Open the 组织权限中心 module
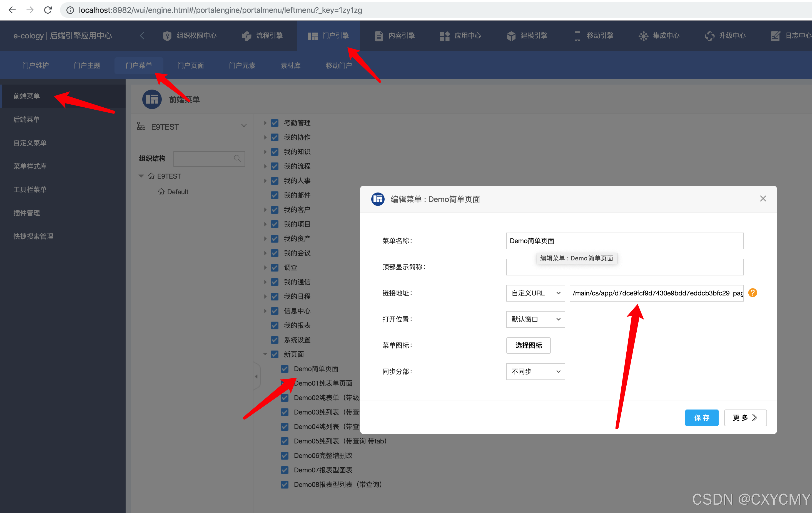The width and height of the screenshot is (812, 513). 191,36
